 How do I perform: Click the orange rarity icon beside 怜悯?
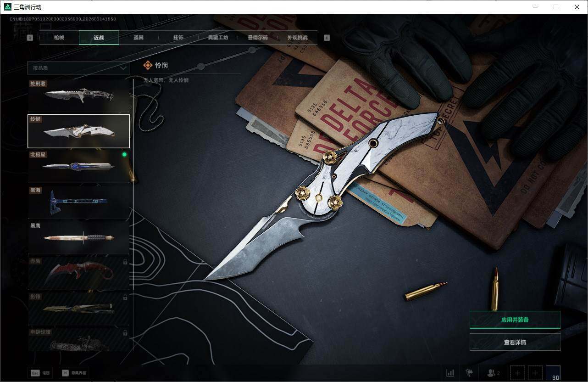click(x=148, y=65)
